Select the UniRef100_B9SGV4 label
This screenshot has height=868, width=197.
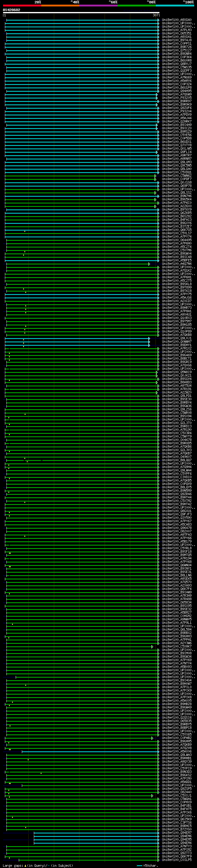pyautogui.click(x=176, y=379)
